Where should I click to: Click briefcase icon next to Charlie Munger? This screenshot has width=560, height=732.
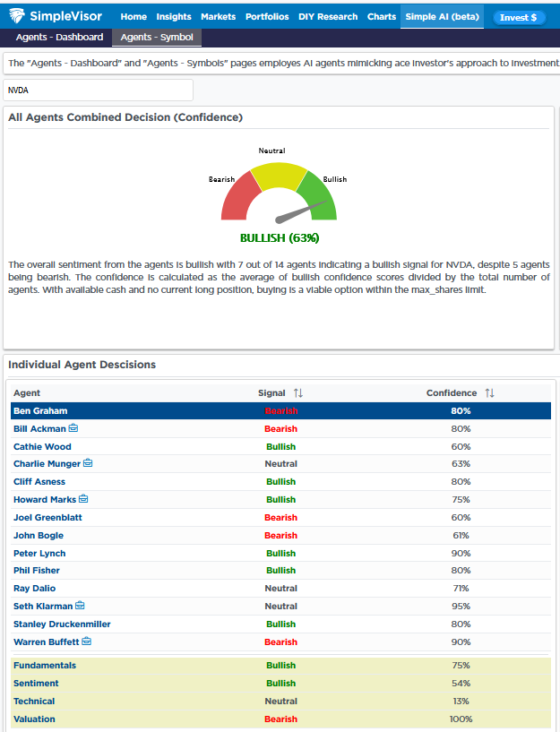88,464
